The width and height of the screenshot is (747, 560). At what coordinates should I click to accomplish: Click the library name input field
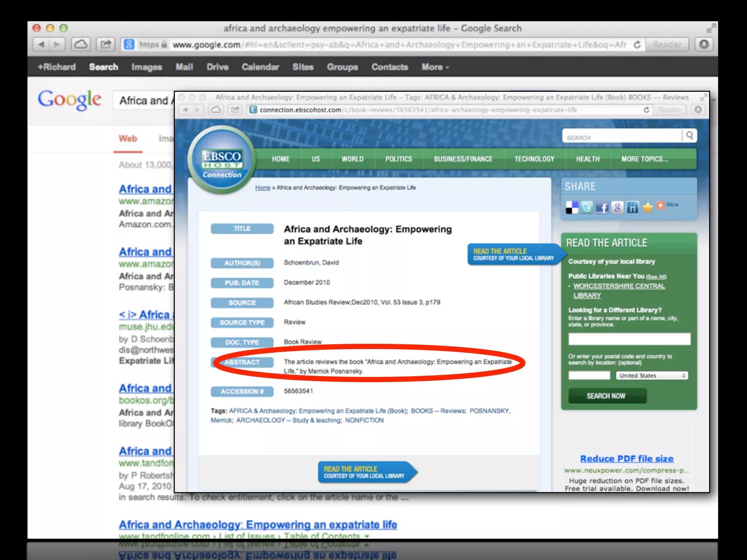click(x=629, y=339)
